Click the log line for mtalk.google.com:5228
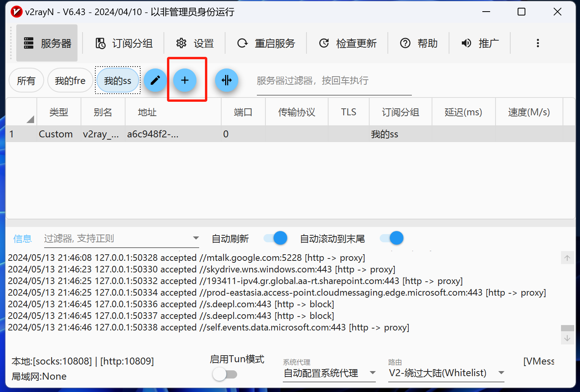The height and width of the screenshot is (392, 580). pyautogui.click(x=186, y=258)
